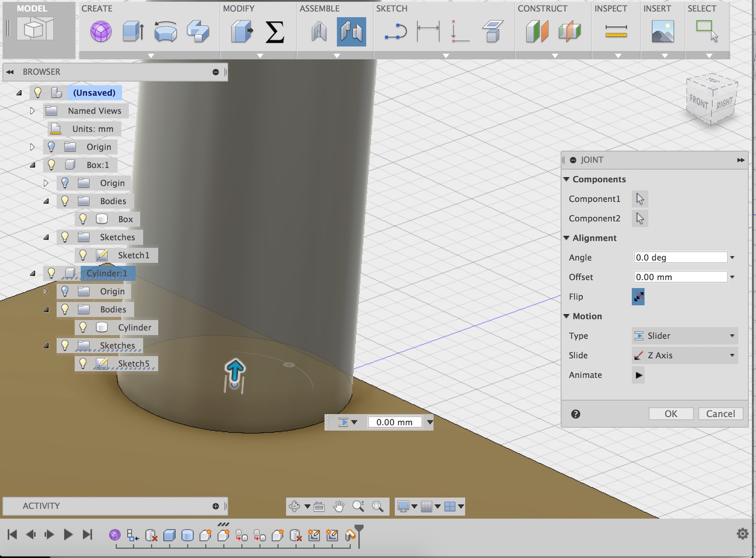Click the Flip alignment button
756x558 pixels.
pyautogui.click(x=638, y=297)
